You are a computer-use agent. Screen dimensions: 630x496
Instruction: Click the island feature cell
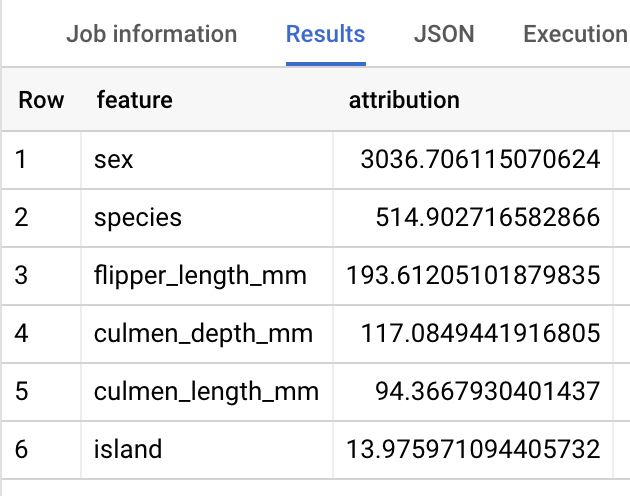click(x=128, y=449)
